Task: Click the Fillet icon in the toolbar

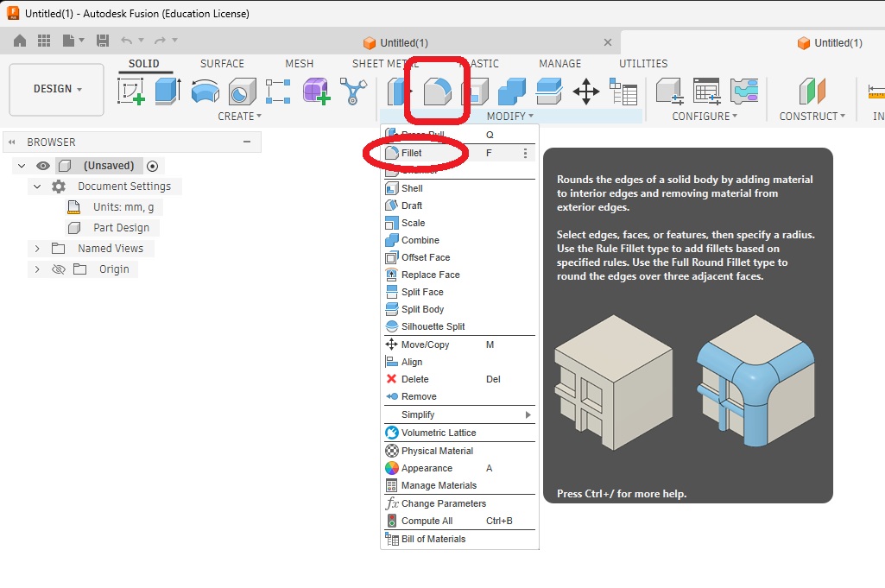Action: (x=438, y=92)
